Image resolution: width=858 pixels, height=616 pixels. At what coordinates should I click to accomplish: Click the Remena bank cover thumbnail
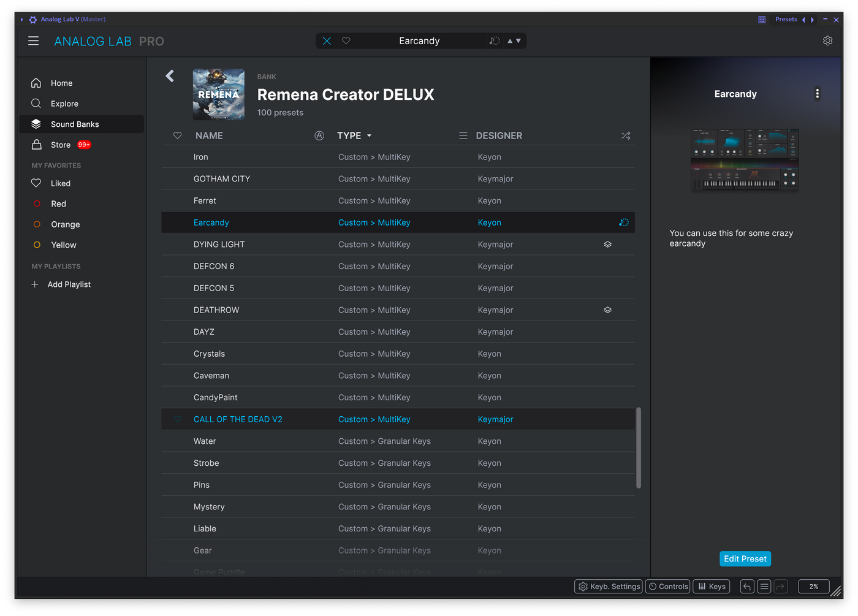pos(219,94)
